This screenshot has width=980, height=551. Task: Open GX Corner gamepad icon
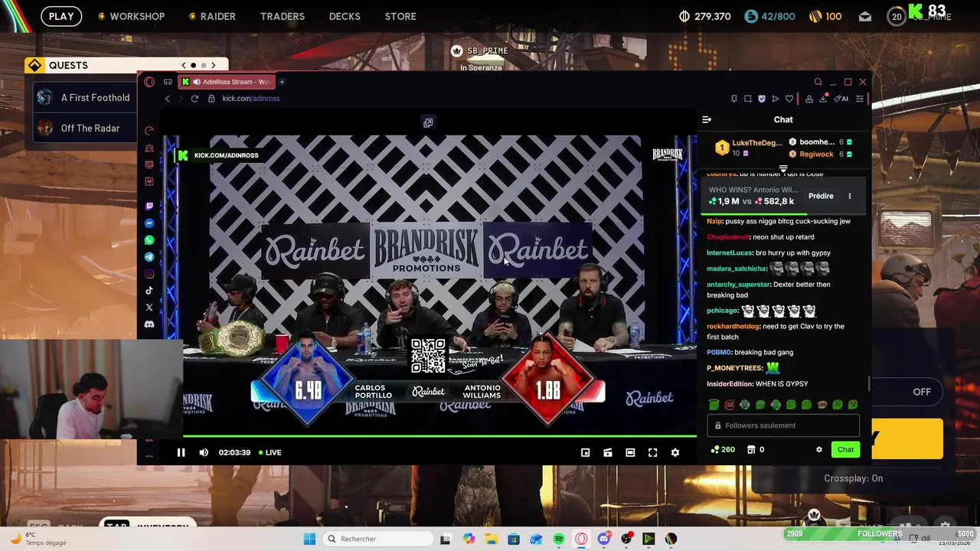(168, 82)
